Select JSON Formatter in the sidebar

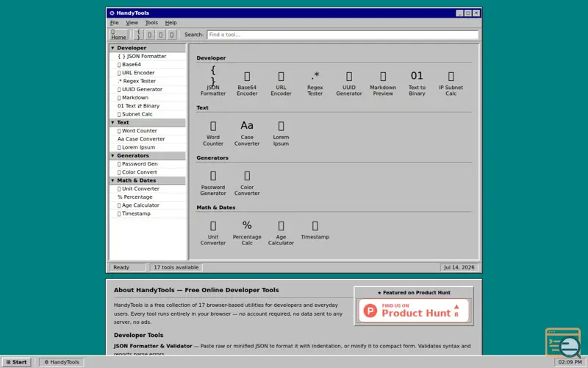tap(148, 57)
